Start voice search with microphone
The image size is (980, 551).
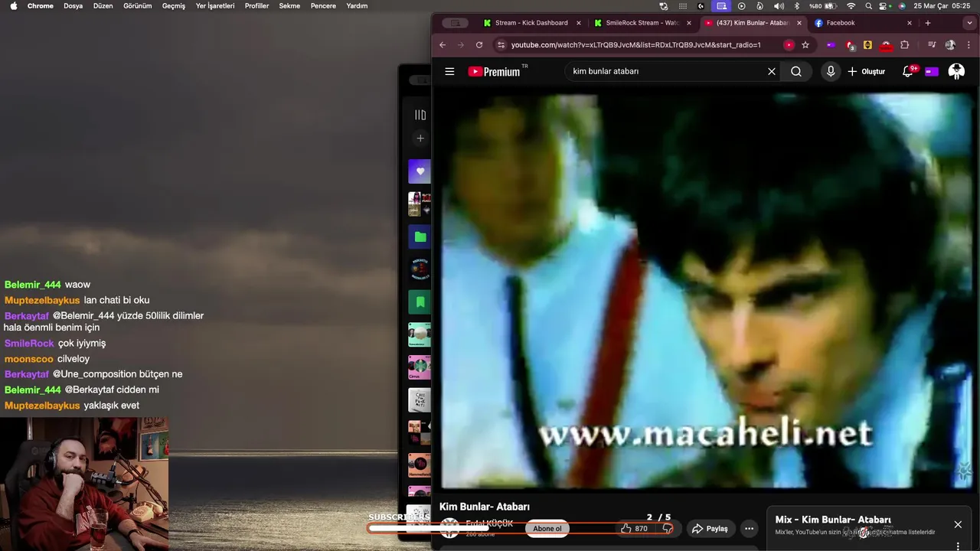831,71
